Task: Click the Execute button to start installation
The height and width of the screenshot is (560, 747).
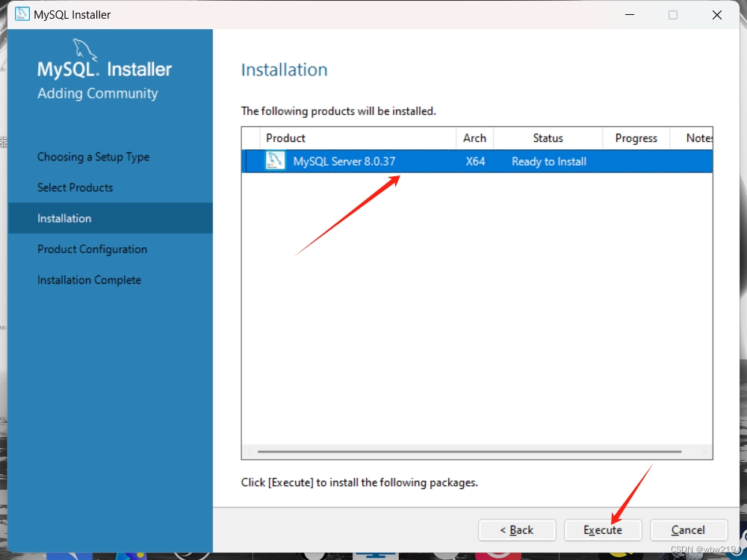Action: click(603, 530)
